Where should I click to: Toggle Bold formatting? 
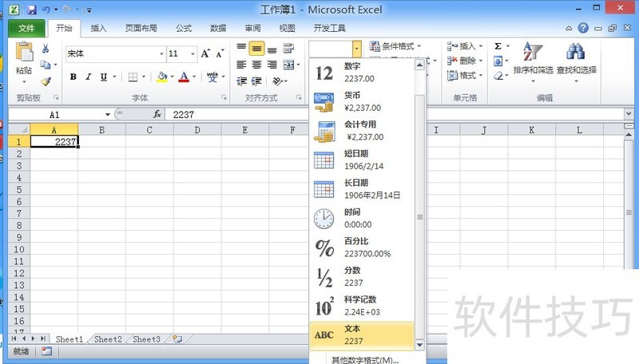coord(73,77)
